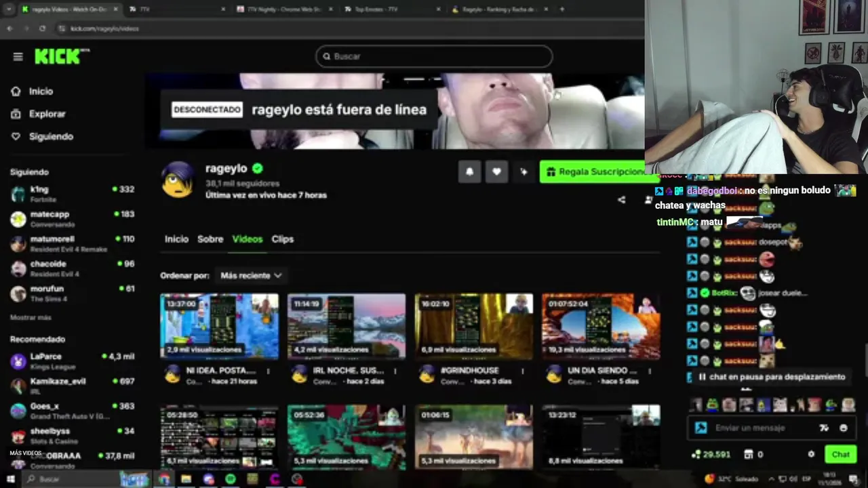Screen dimensions: 868x488
Task: Focus the Buscar search field
Action: point(434,56)
